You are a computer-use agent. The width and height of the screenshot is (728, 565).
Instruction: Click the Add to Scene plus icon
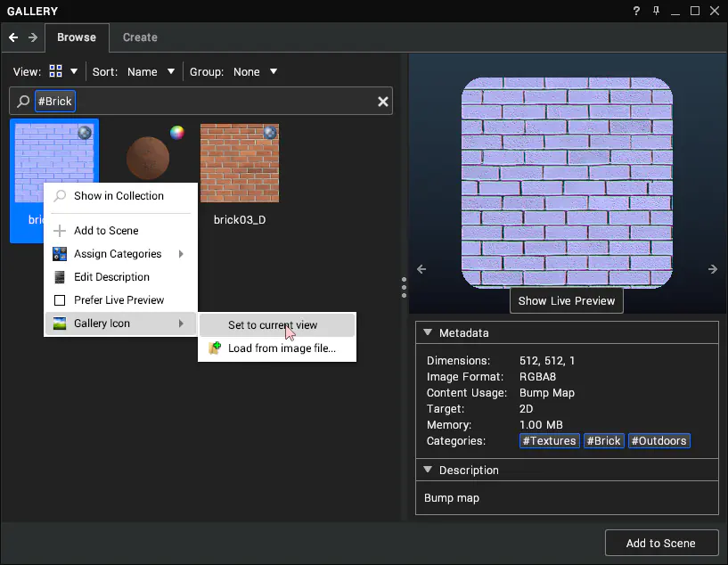pos(60,230)
